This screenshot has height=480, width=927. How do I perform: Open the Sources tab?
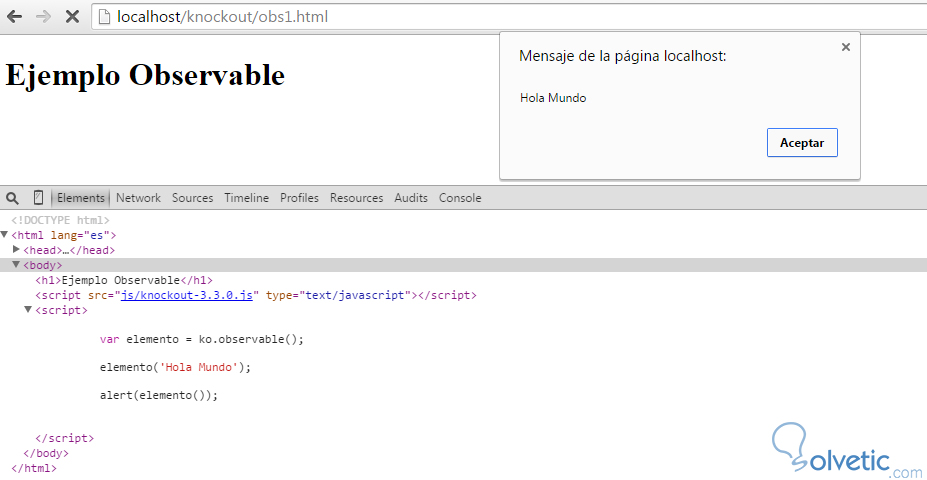pyautogui.click(x=192, y=198)
